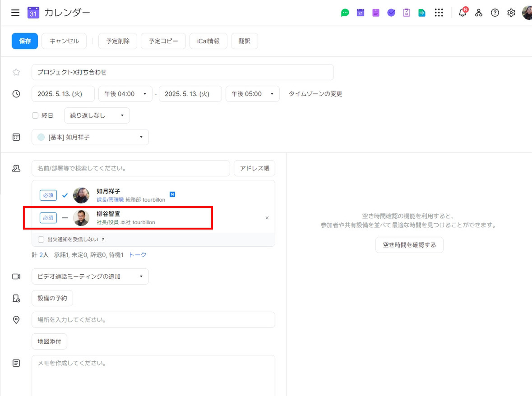Open the apps grid launcher

[x=439, y=13]
